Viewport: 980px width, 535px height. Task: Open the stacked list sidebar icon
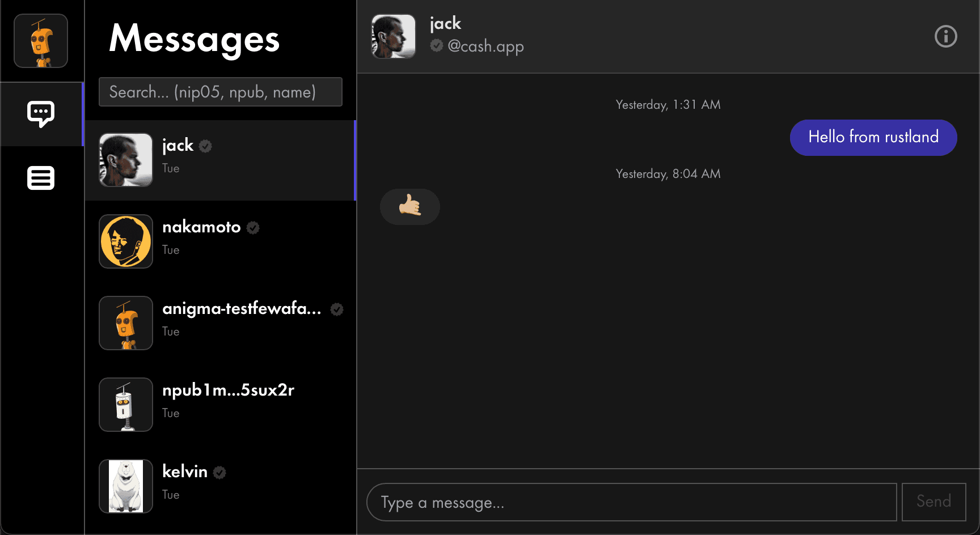tap(41, 178)
